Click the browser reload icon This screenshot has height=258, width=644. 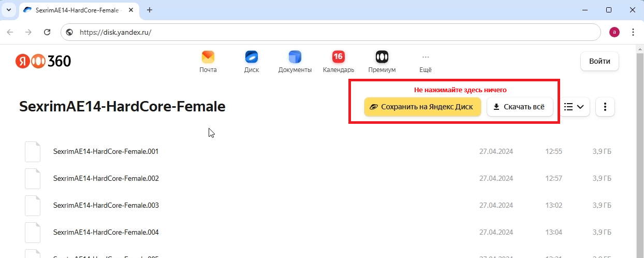pyautogui.click(x=47, y=32)
